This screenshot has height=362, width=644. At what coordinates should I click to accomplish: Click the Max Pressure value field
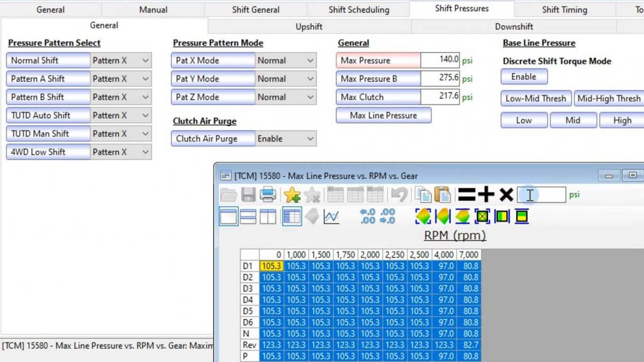440,60
